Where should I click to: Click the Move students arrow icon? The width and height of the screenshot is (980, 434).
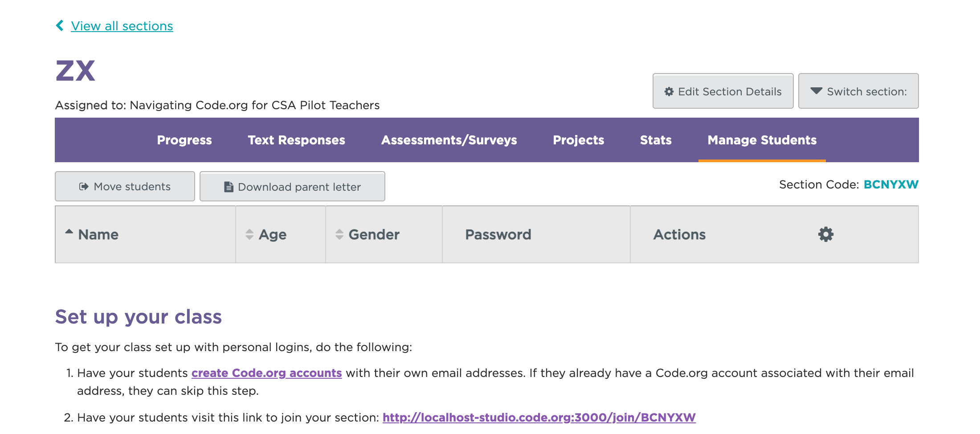click(x=84, y=187)
